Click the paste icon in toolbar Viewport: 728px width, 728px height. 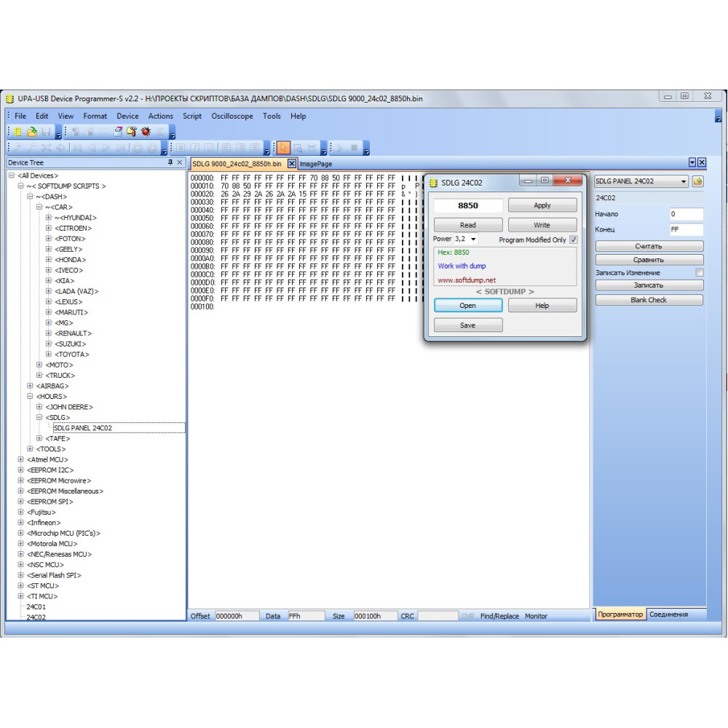coord(90,132)
